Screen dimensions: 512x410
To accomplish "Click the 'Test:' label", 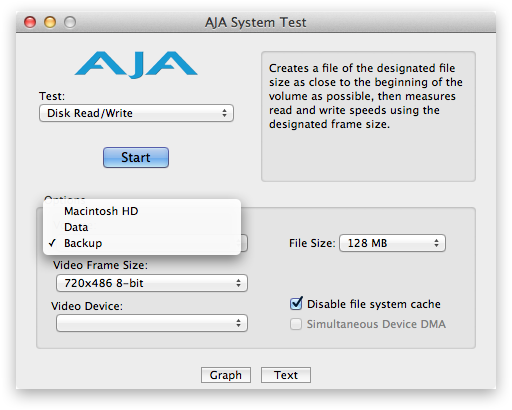I will [x=52, y=96].
